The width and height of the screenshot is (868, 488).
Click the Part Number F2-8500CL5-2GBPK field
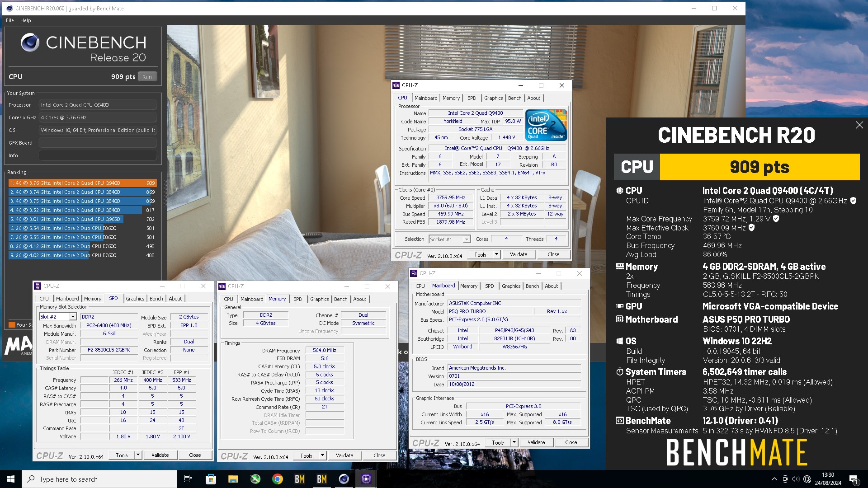(x=109, y=350)
